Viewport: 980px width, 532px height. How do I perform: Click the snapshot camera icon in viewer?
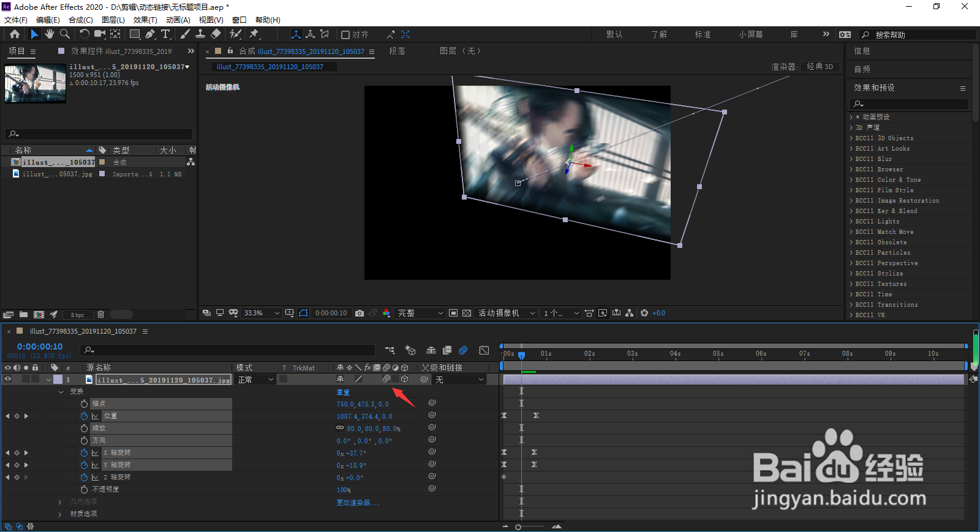pos(360,313)
